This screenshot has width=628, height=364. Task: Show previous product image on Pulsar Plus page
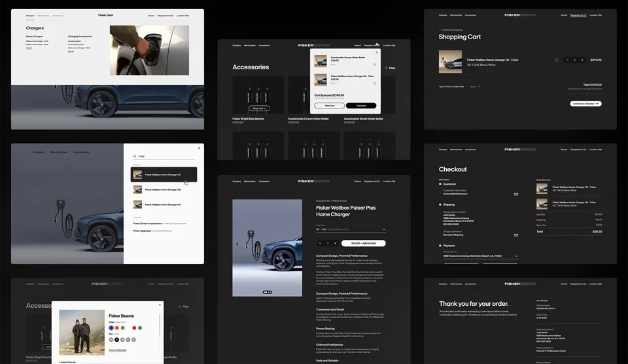coord(237,244)
